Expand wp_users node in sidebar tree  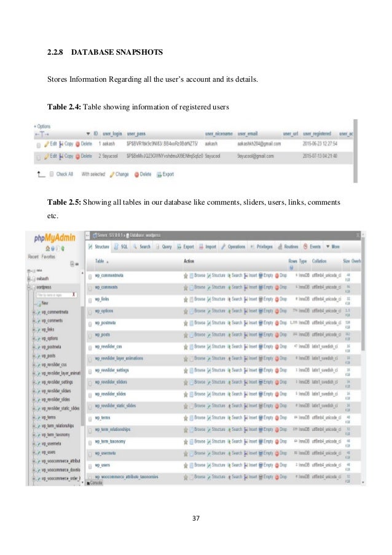[x=34, y=452]
